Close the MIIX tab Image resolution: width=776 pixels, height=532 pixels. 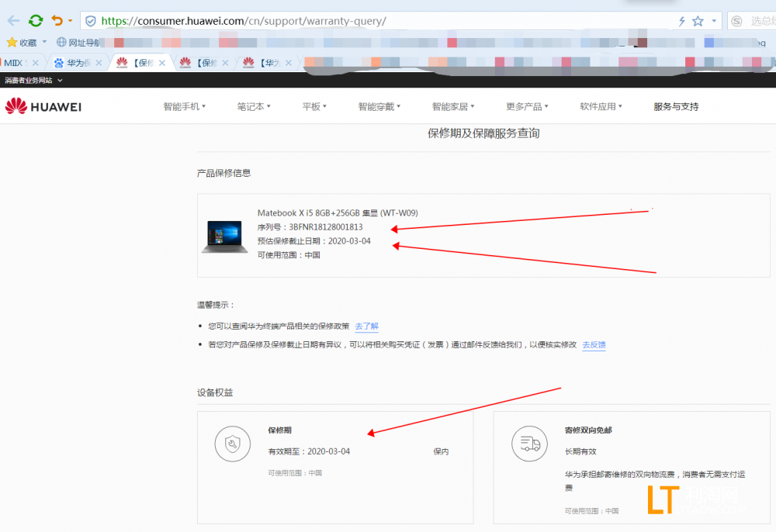click(35, 63)
